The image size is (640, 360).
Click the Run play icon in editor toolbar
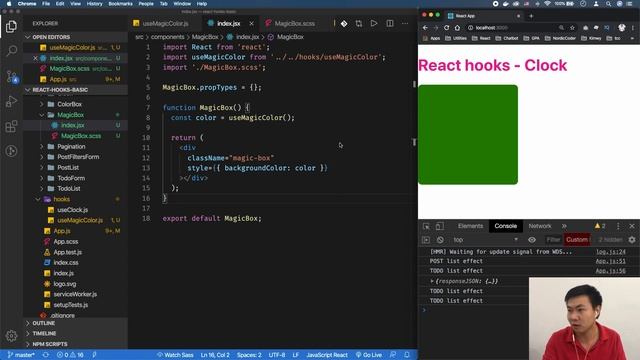tap(374, 24)
